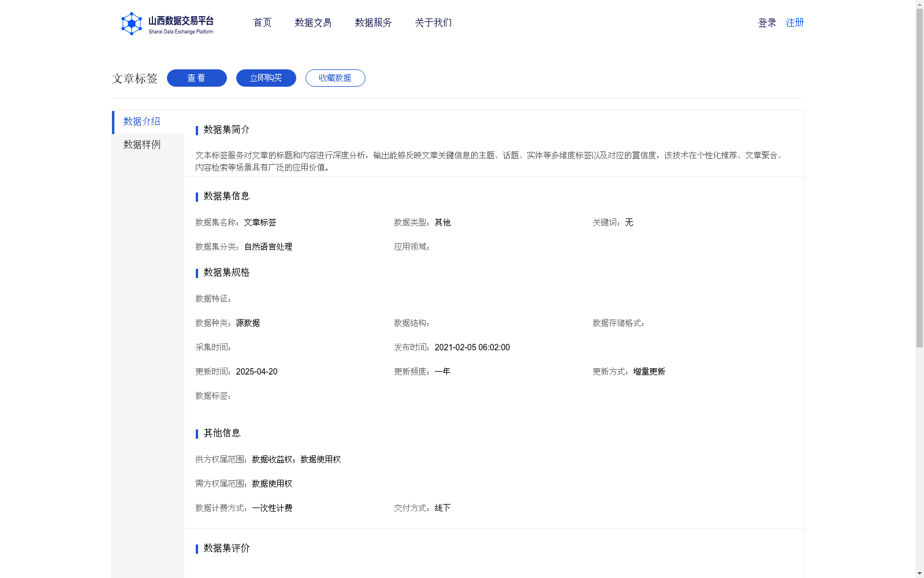
Task: Click the 数据集名称 value 文章标签
Action: pos(260,223)
